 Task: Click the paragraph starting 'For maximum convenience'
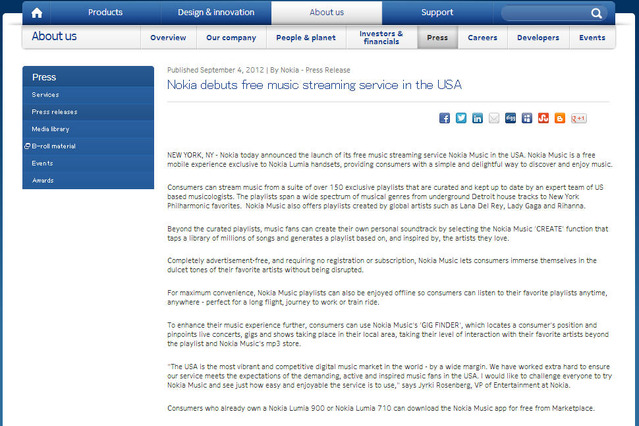pyautogui.click(x=387, y=298)
